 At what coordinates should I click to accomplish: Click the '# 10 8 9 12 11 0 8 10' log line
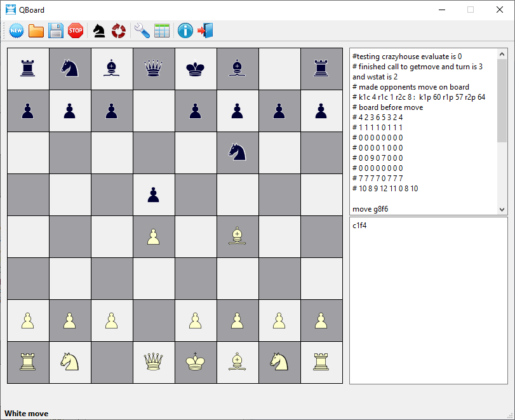[x=385, y=189]
